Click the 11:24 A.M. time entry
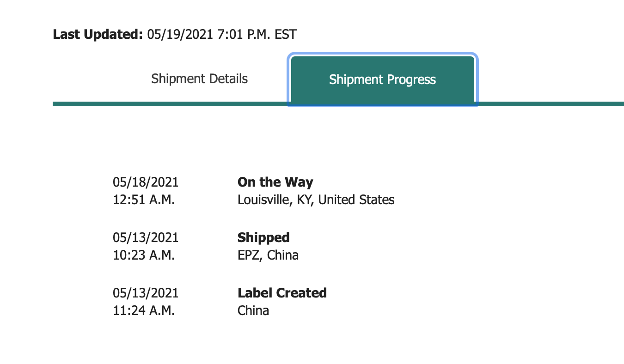Screen dimensions: 624x364 click(144, 310)
